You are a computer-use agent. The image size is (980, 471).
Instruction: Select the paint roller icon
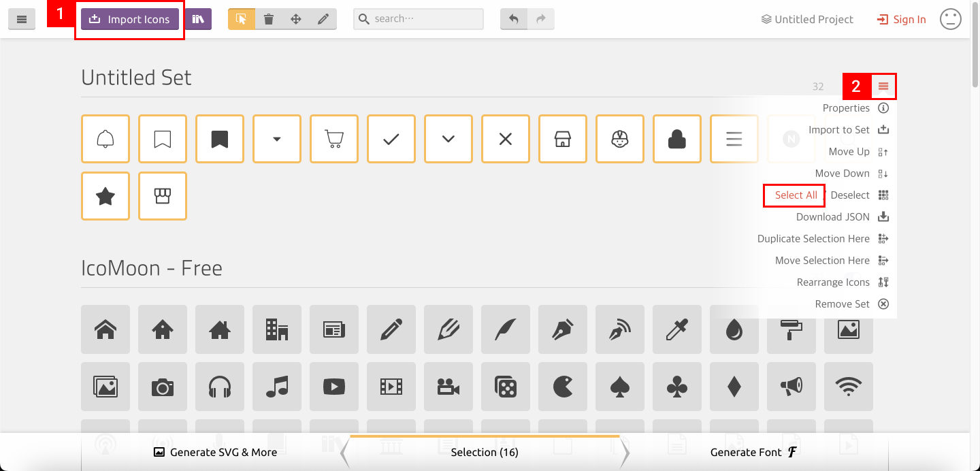[791, 329]
